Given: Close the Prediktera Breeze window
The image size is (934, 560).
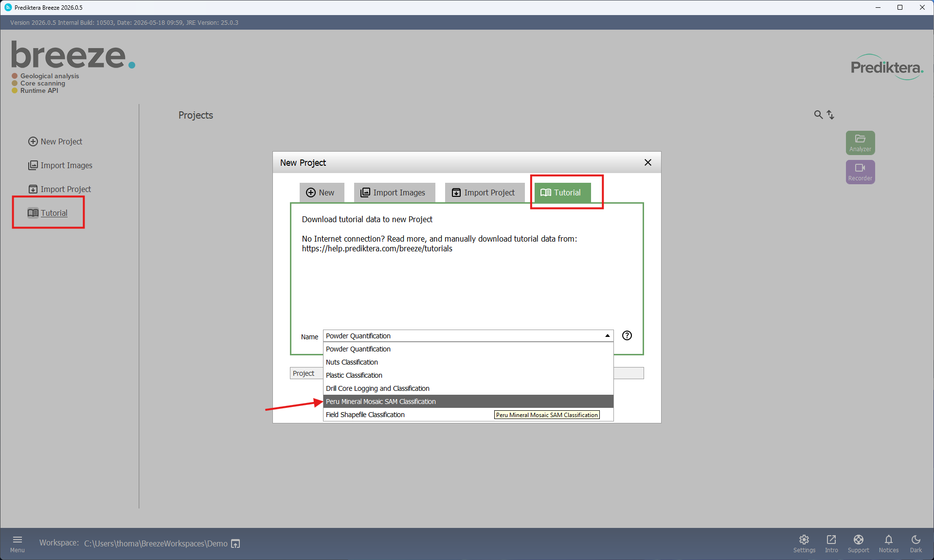Looking at the screenshot, I should 922,7.
